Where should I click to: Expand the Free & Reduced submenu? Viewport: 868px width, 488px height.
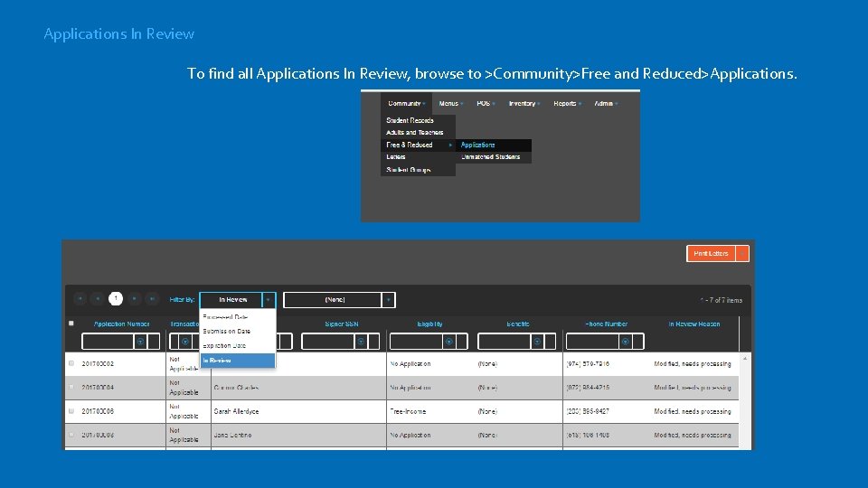[x=418, y=145]
